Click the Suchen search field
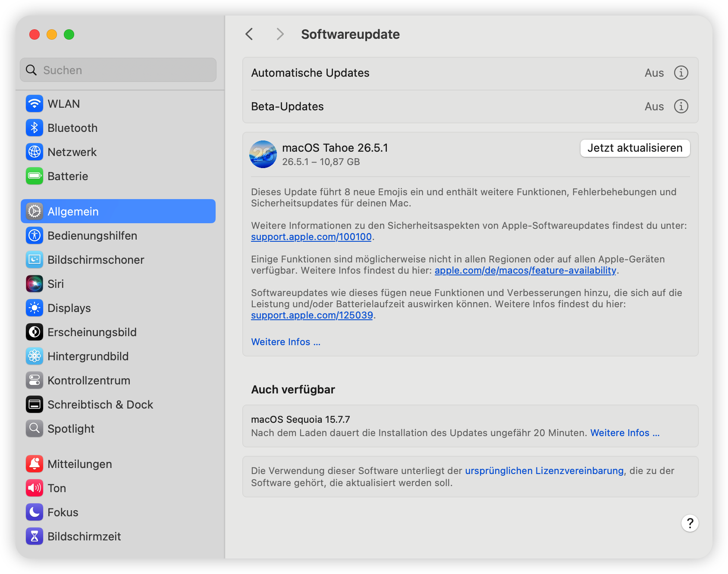 click(118, 70)
